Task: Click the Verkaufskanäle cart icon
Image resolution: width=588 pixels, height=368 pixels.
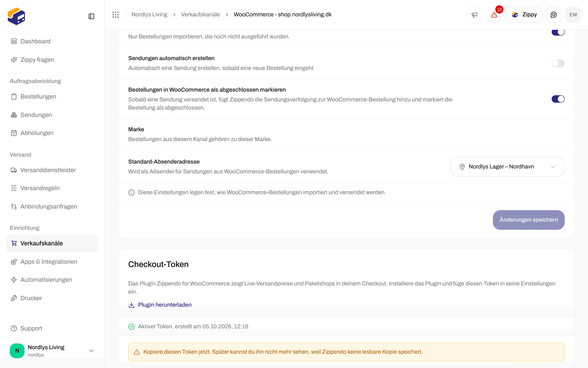Action: point(14,243)
